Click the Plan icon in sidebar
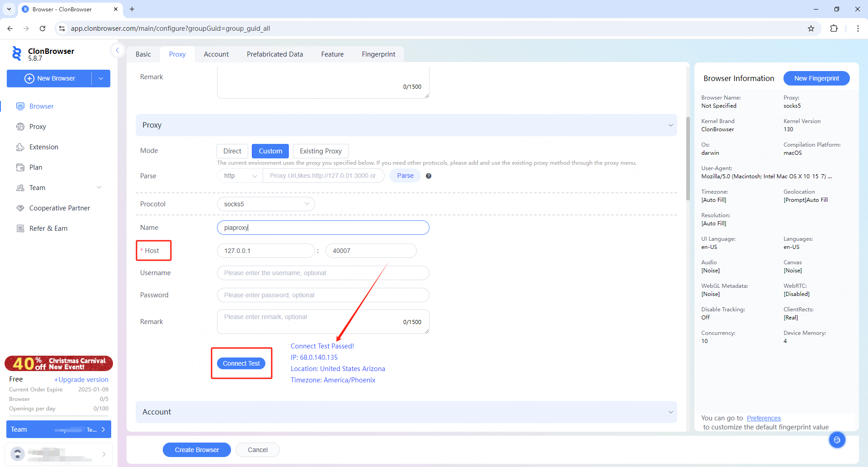The image size is (868, 467). [x=20, y=167]
